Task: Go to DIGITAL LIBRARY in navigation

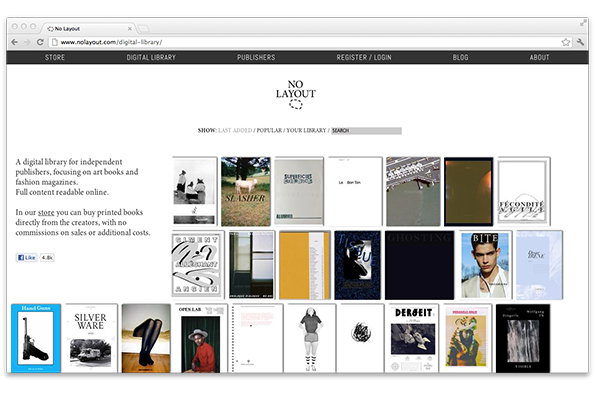Action: pyautogui.click(x=151, y=57)
